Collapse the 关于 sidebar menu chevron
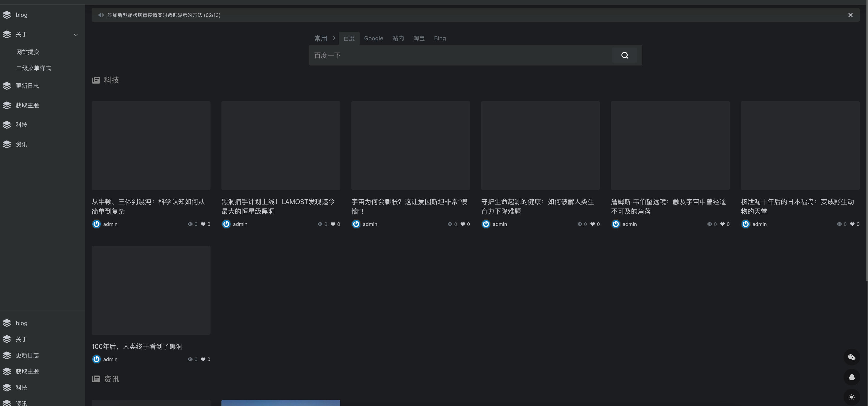 click(76, 35)
